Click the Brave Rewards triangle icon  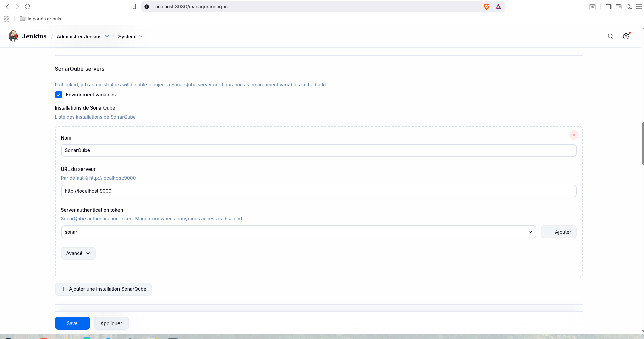click(498, 7)
